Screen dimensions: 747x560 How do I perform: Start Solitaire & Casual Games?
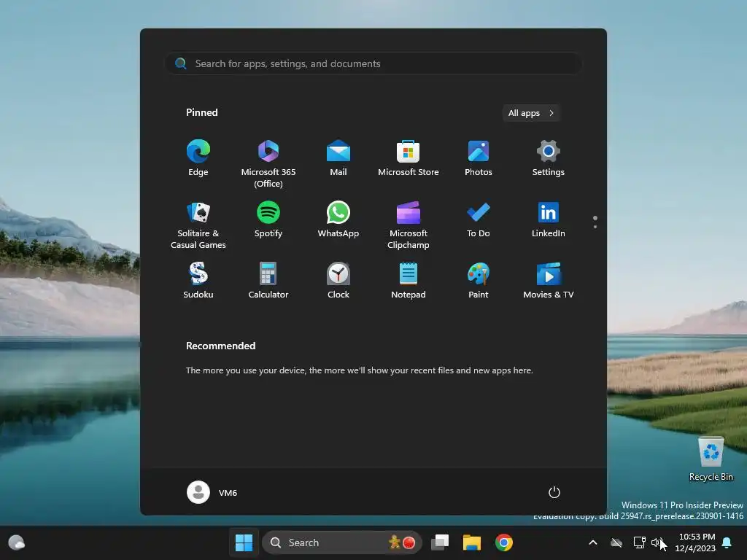tap(198, 225)
